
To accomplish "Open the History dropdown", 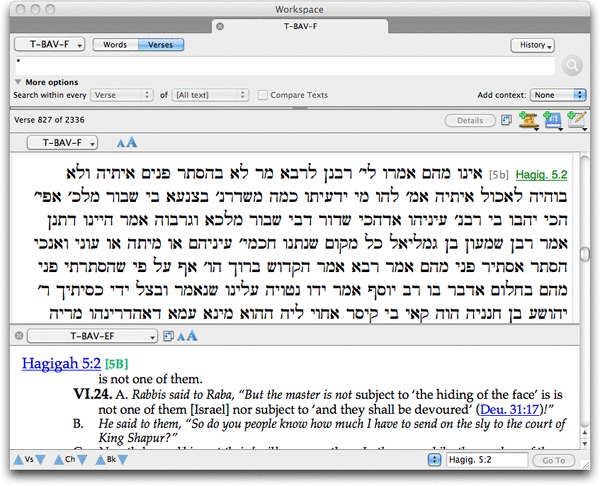I will [533, 45].
